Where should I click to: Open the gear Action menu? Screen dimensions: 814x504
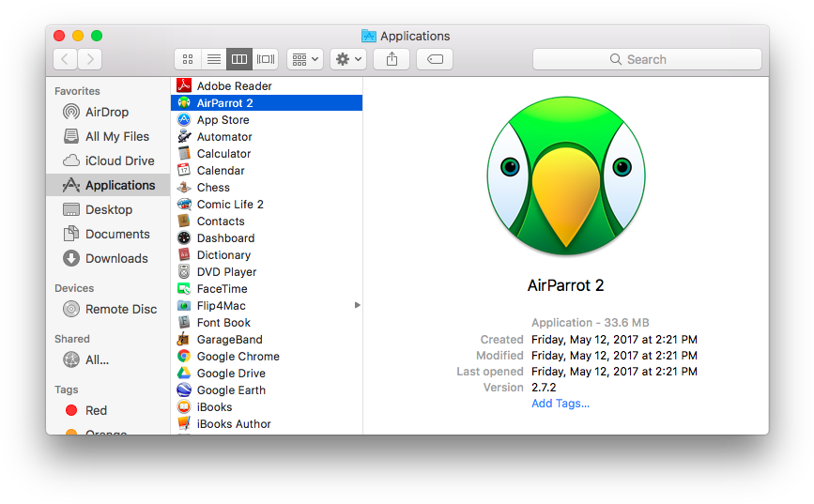coord(348,59)
